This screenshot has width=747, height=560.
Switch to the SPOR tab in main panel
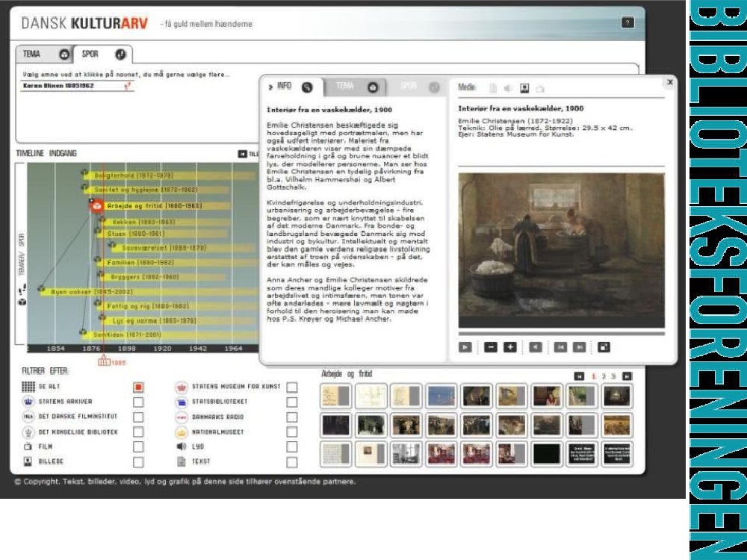click(x=102, y=55)
